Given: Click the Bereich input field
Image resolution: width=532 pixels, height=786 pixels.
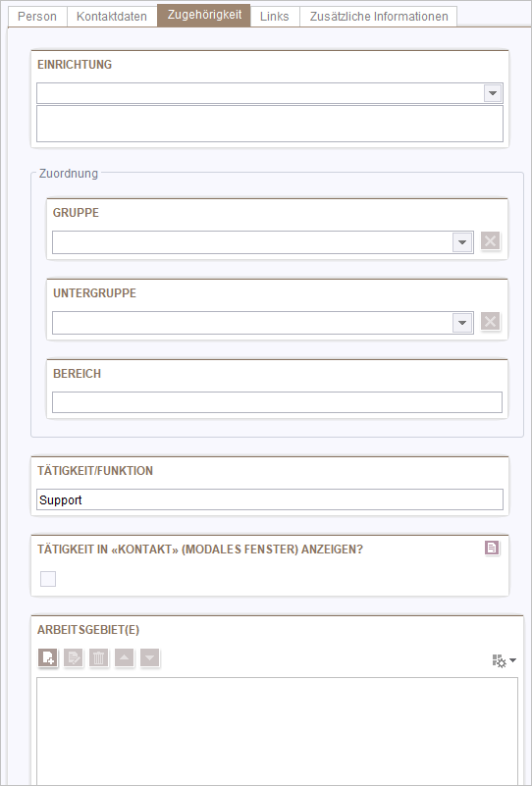Looking at the screenshot, I should click(x=277, y=402).
